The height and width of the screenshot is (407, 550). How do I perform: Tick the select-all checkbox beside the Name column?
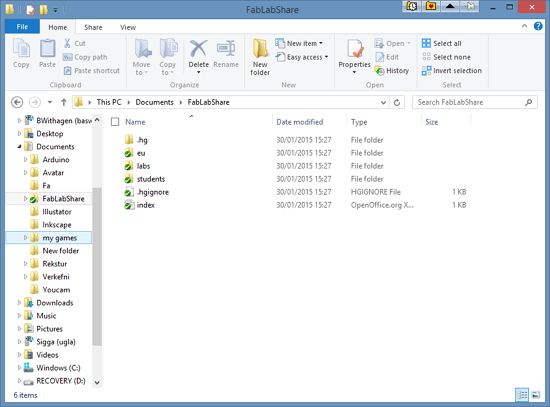[x=115, y=122]
